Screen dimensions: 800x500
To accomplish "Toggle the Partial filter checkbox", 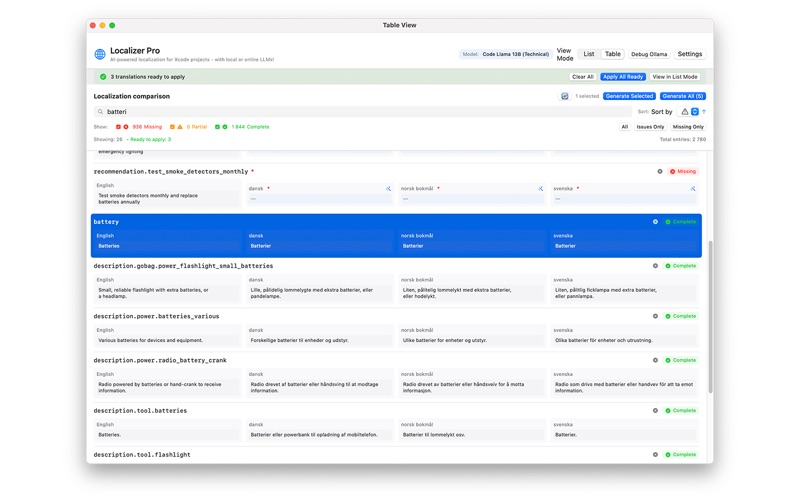I will [172, 127].
